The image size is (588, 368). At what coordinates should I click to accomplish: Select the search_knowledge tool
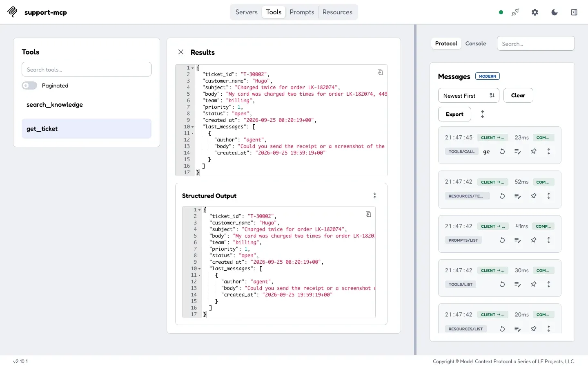[x=87, y=105]
